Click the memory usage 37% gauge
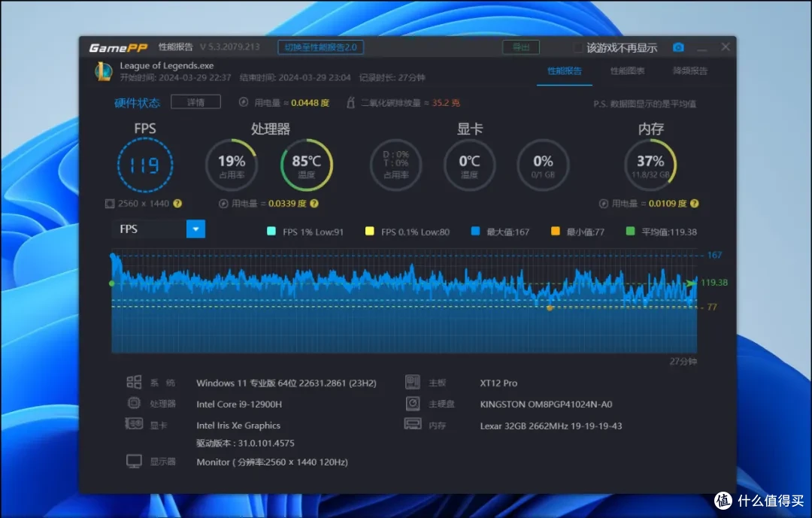The height and width of the screenshot is (518, 812). click(x=650, y=165)
